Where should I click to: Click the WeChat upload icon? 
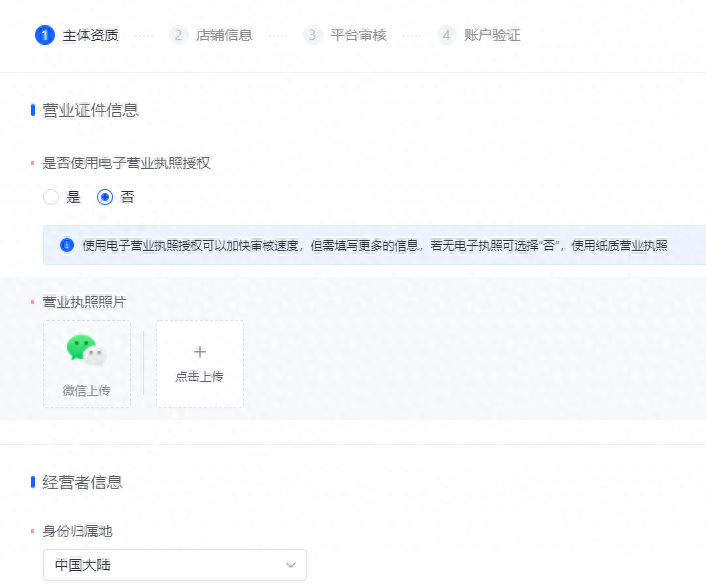point(86,350)
